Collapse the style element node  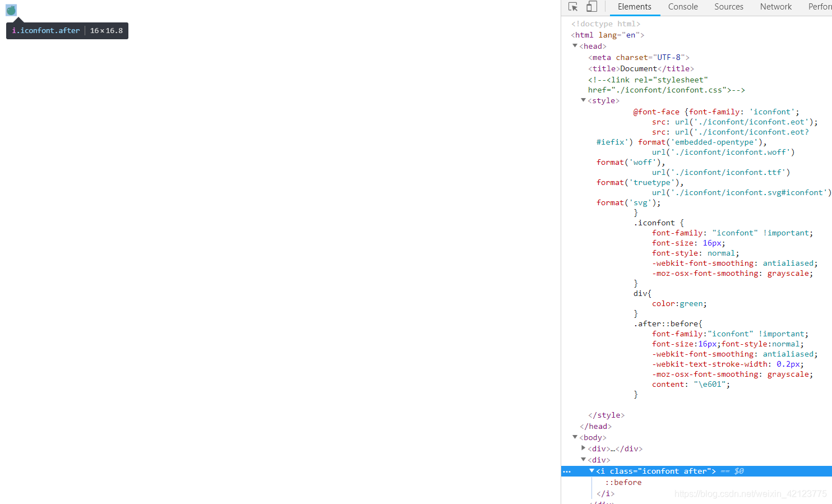pos(583,100)
